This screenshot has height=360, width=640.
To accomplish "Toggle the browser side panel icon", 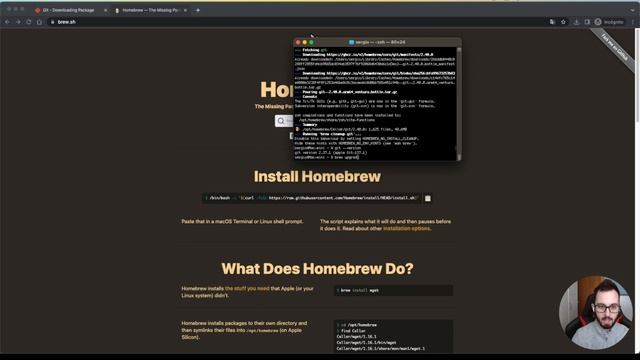I will pyautogui.click(x=587, y=22).
